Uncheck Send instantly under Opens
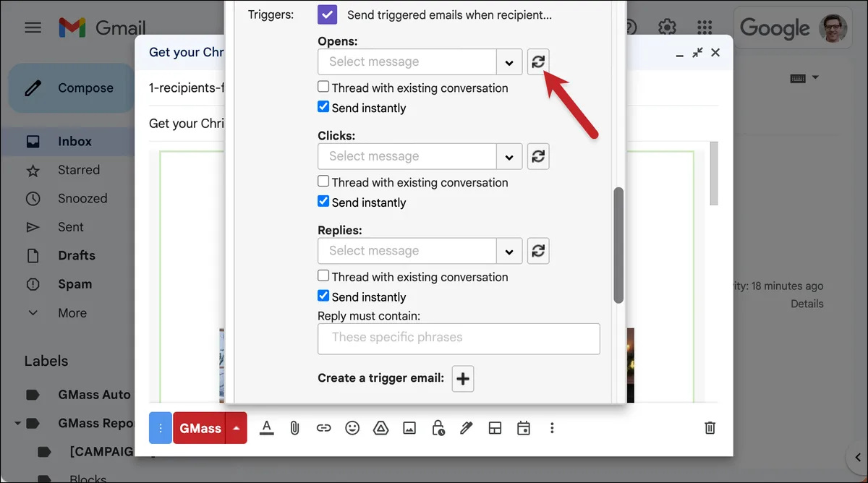 [x=323, y=107]
